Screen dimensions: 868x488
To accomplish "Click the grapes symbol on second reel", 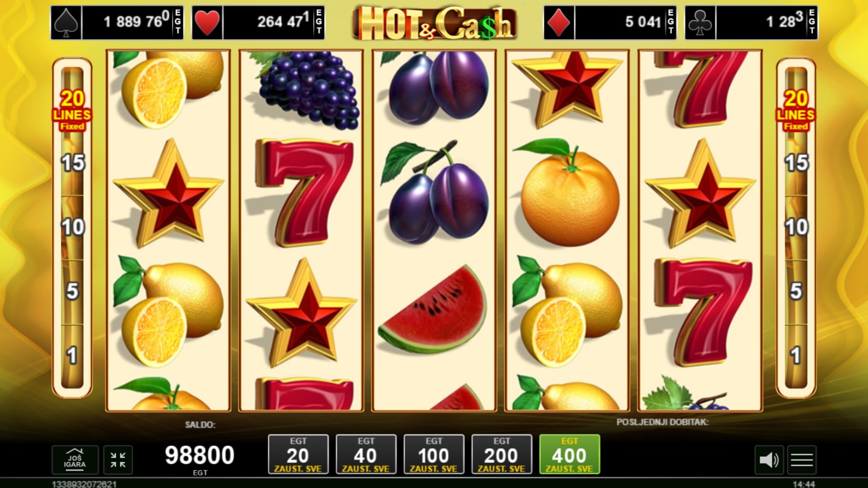I will [x=306, y=89].
